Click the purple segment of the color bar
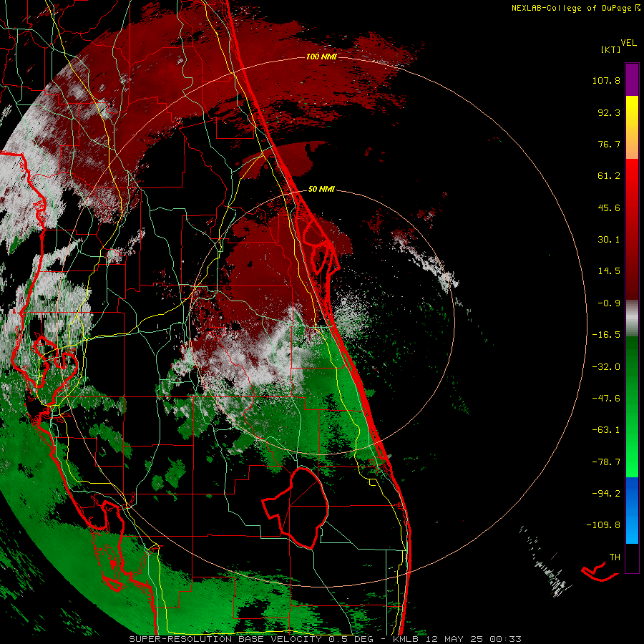This screenshot has height=644, width=644. point(632,79)
